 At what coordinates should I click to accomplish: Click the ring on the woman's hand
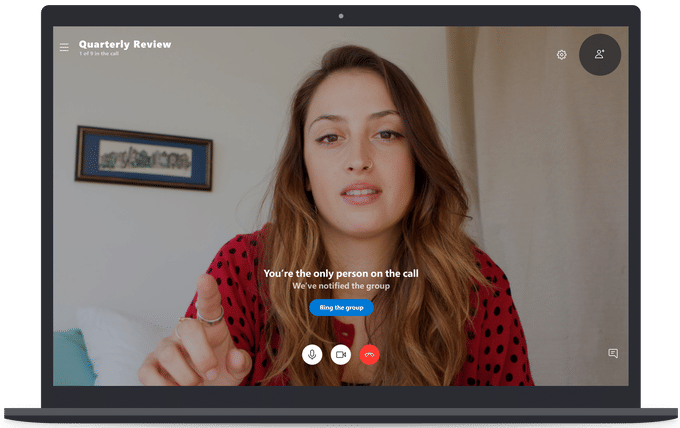pos(210,315)
